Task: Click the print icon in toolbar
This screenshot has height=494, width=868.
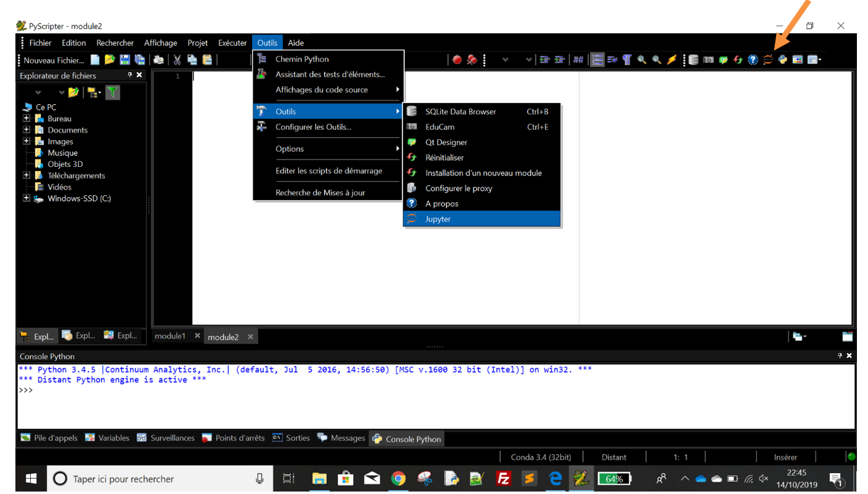Action: [x=158, y=60]
